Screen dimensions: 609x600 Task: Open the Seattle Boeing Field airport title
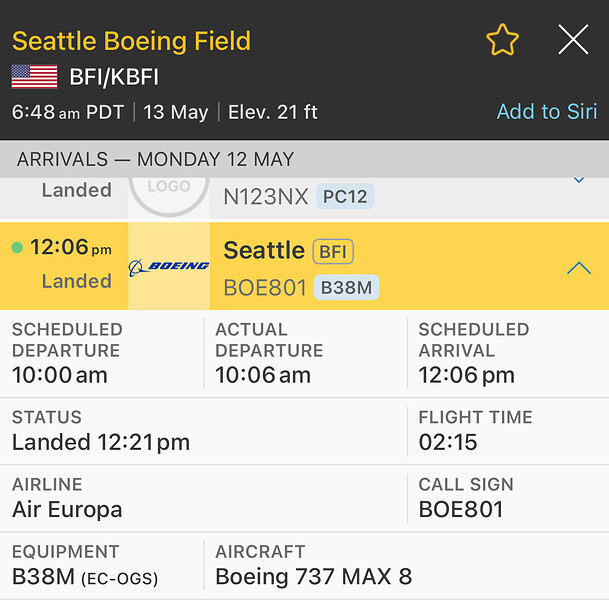131,41
